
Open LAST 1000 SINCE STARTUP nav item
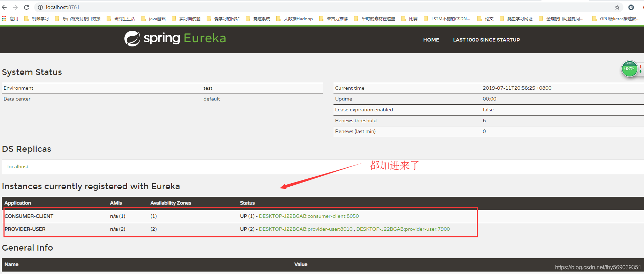486,40
